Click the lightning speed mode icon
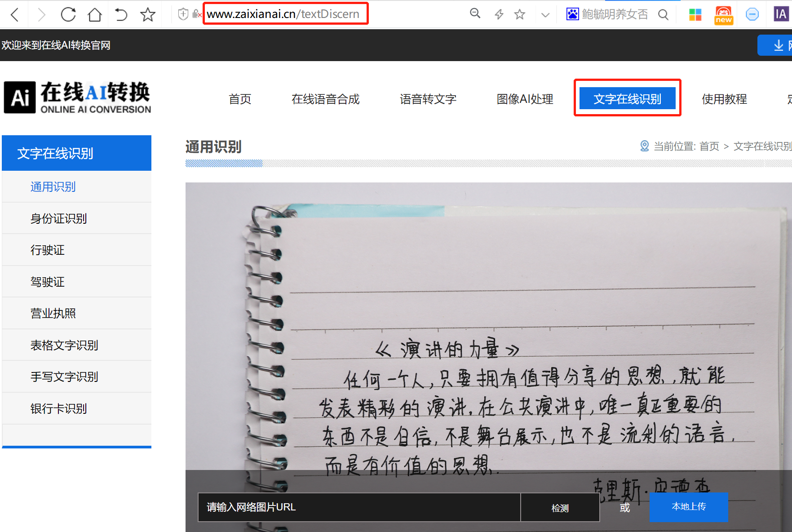 499,14
